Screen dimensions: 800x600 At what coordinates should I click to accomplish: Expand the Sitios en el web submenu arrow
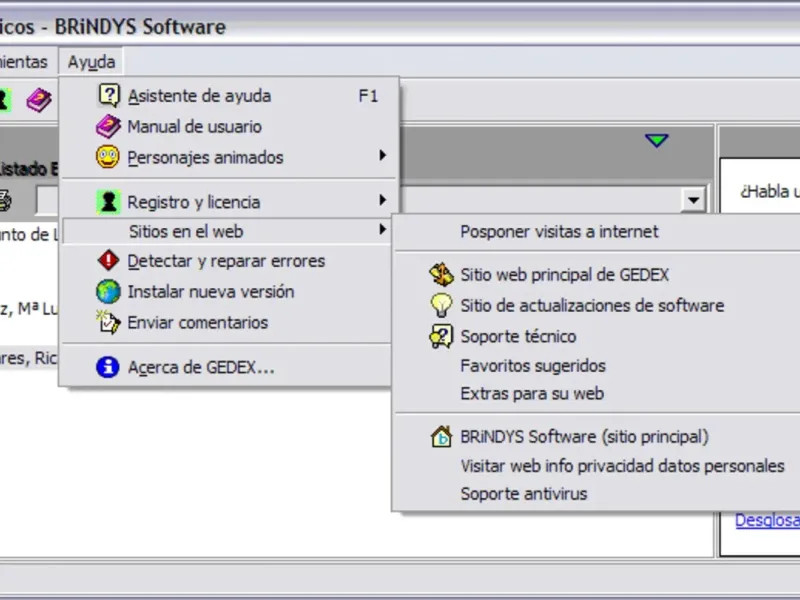(383, 230)
